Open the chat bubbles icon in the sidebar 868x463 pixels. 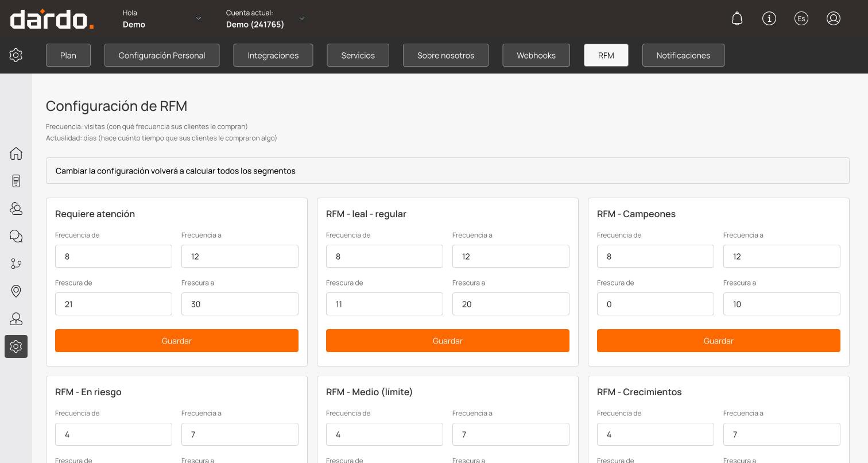[16, 236]
